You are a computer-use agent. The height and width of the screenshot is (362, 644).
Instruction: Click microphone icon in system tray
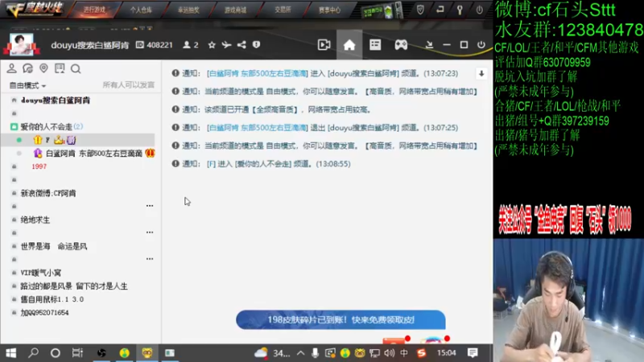[x=315, y=353]
